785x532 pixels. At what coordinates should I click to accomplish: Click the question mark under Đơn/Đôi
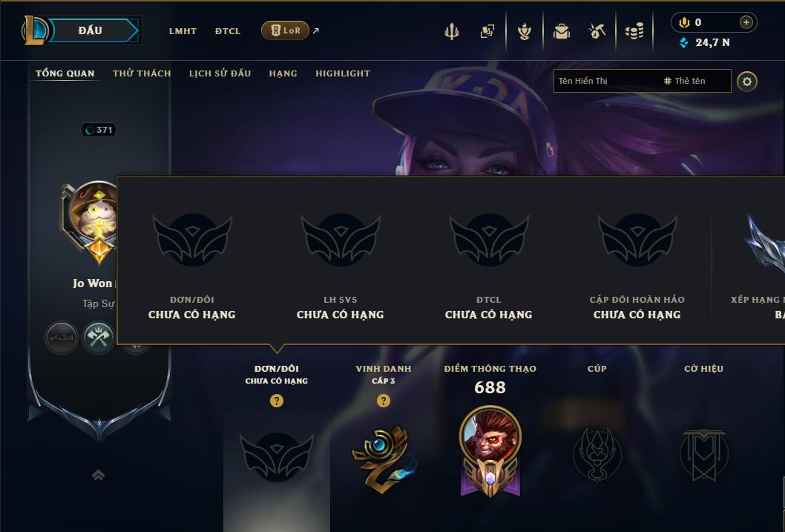(x=276, y=401)
